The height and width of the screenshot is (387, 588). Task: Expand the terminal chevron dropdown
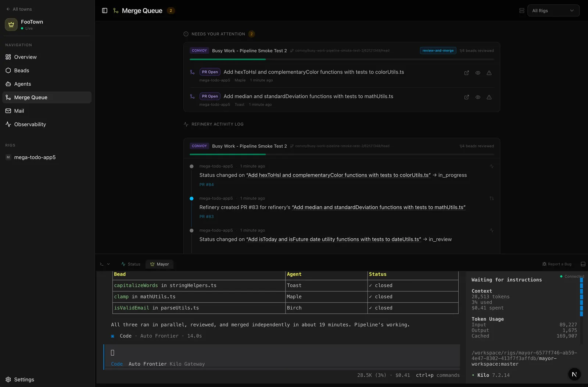click(108, 264)
